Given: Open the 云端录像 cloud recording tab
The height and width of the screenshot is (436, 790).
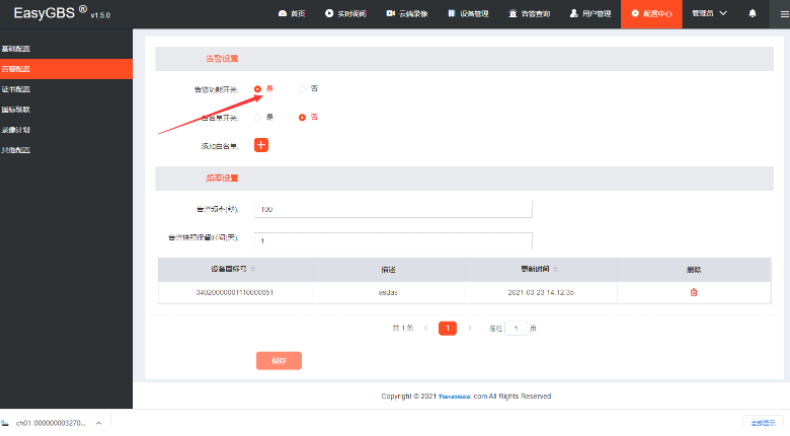Looking at the screenshot, I should (x=407, y=14).
